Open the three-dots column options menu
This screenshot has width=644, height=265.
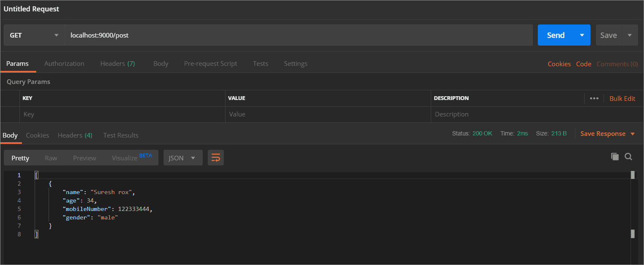594,98
